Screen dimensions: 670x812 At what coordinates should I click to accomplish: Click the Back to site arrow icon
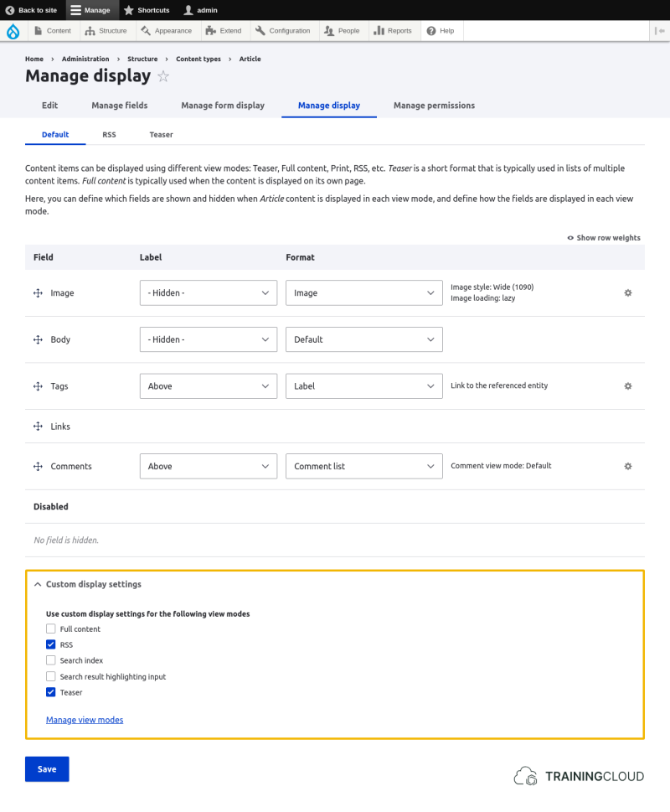tap(10, 10)
